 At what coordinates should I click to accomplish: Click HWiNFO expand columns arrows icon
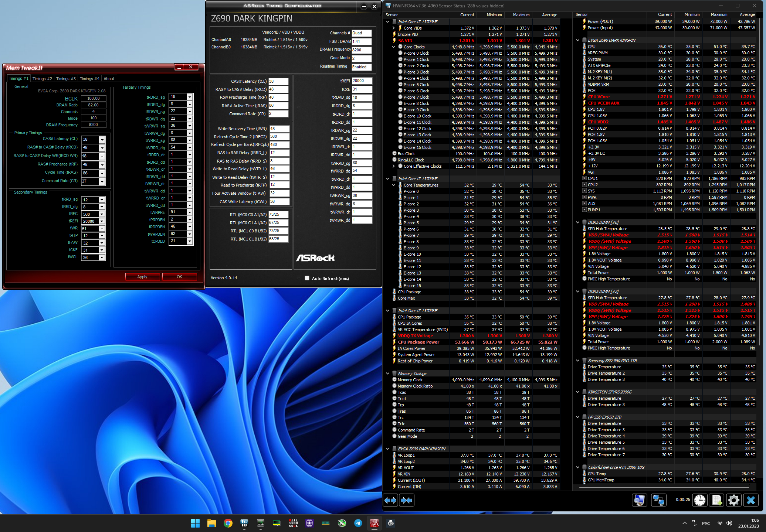pyautogui.click(x=390, y=500)
